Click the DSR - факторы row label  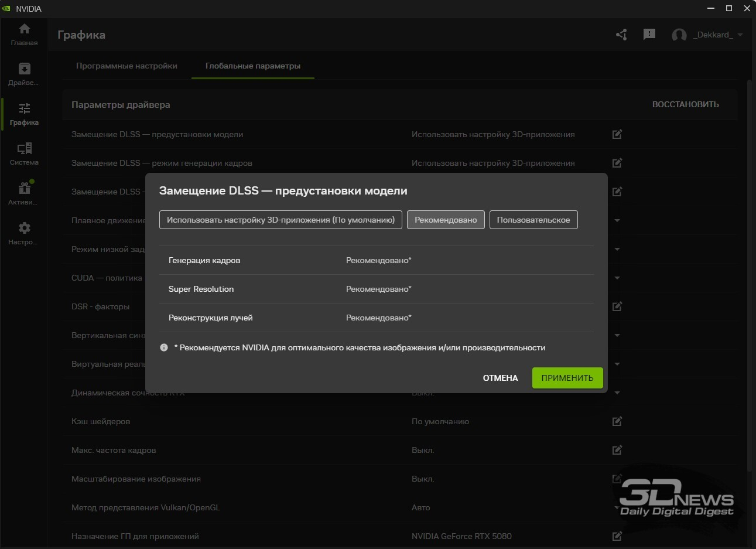(x=100, y=306)
